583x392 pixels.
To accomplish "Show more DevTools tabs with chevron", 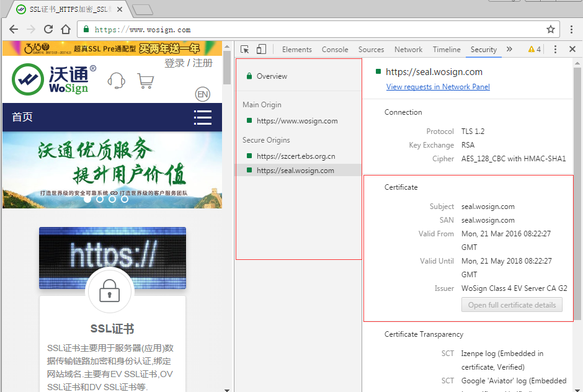I will (x=509, y=50).
